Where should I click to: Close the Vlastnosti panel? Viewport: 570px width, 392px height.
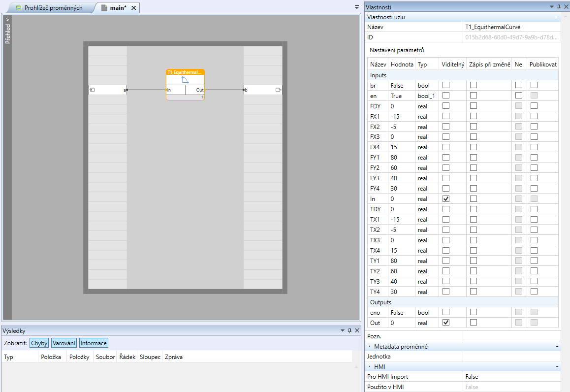(566, 7)
